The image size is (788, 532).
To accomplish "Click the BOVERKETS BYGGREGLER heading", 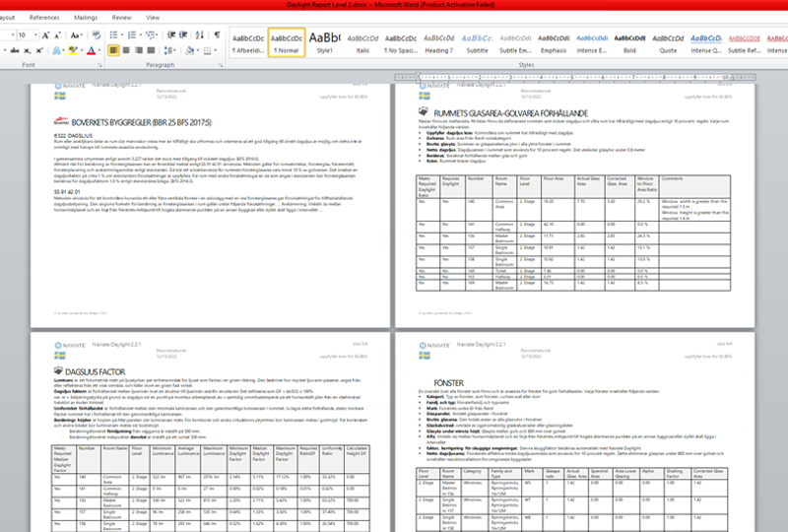I will tap(141, 122).
